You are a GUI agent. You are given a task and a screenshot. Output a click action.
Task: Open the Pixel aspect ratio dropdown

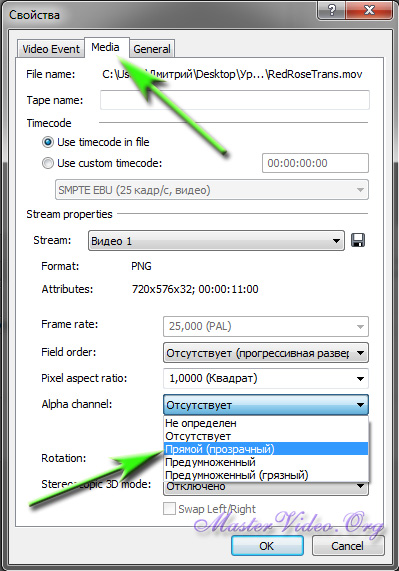[x=266, y=379]
